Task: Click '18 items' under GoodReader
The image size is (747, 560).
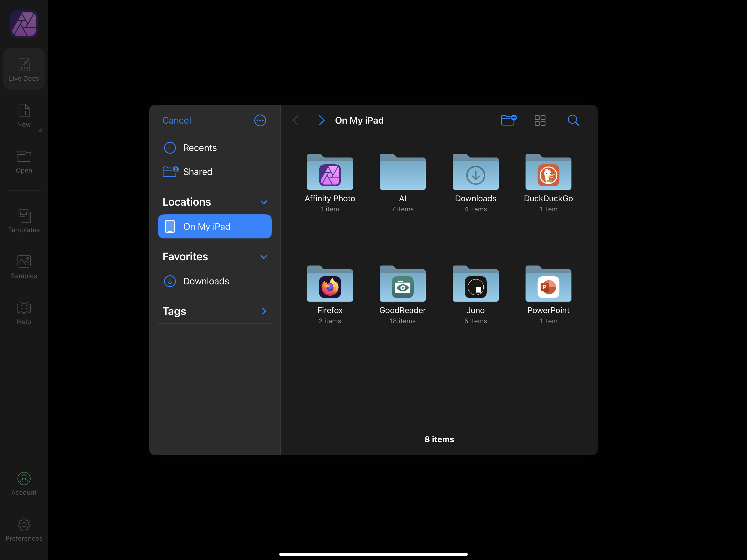Action: (402, 321)
